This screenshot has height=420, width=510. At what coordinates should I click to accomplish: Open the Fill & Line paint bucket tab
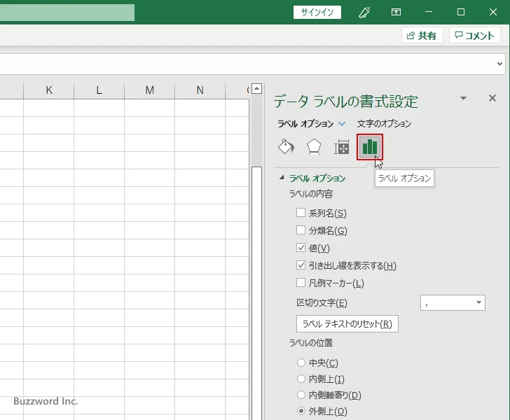(x=287, y=147)
